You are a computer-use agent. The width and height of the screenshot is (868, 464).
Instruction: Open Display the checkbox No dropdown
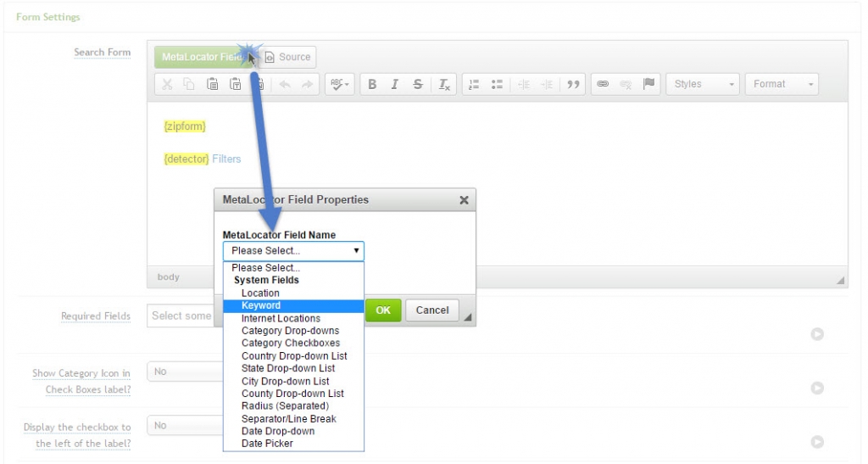tap(185, 426)
